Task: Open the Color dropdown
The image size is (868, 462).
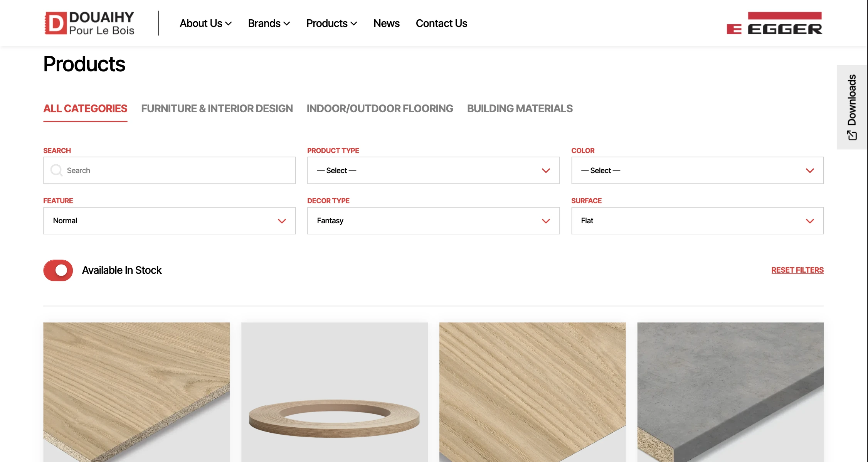Action: click(697, 170)
